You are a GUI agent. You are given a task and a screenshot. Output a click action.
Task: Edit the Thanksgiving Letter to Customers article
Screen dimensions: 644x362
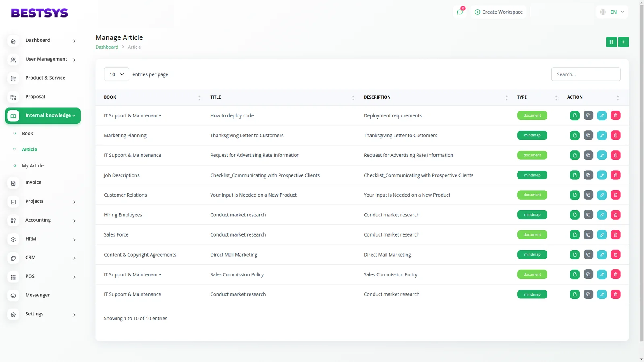(602, 136)
